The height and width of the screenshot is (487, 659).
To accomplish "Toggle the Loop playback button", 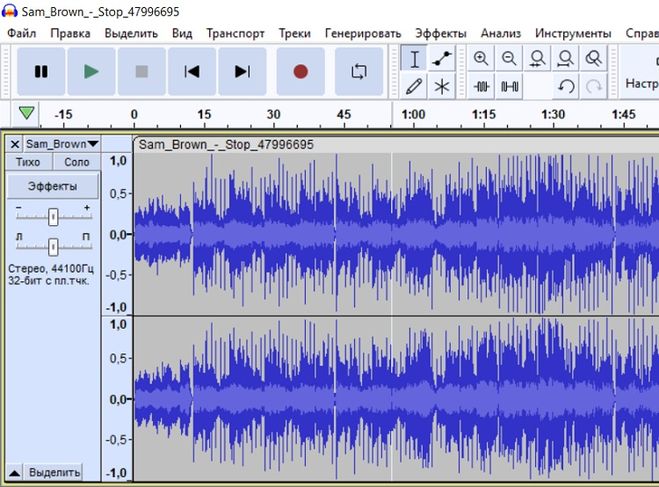I will [359, 71].
